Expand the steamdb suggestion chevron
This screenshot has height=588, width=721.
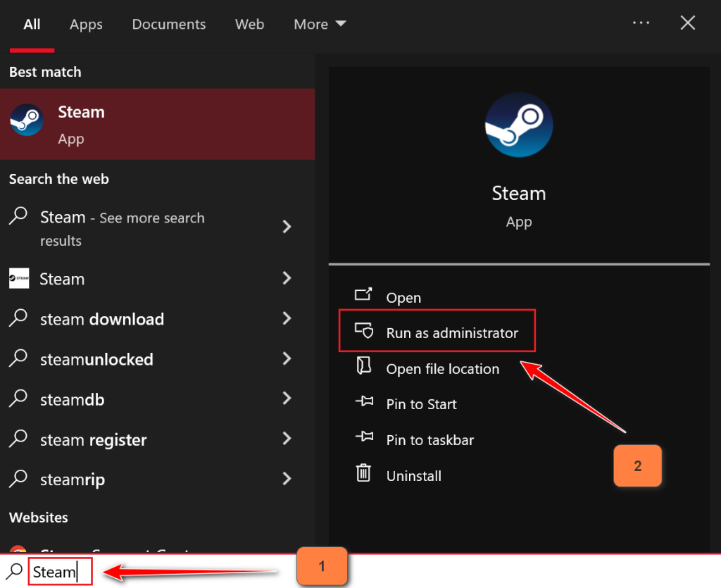click(287, 398)
